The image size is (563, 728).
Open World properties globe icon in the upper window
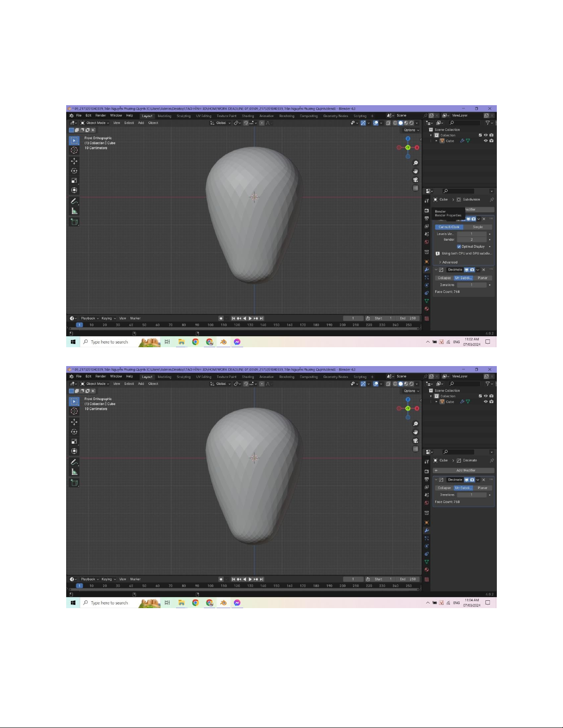pyautogui.click(x=427, y=242)
